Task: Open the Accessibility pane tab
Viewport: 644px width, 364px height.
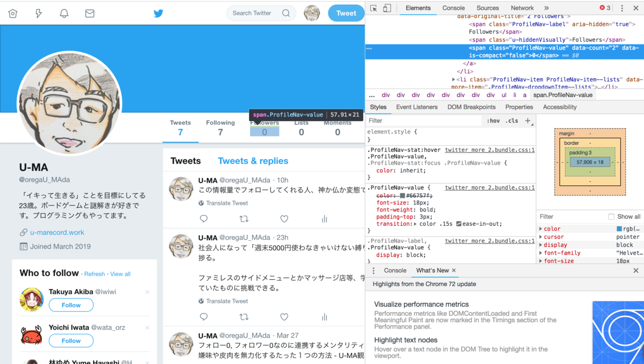Action: tap(560, 107)
